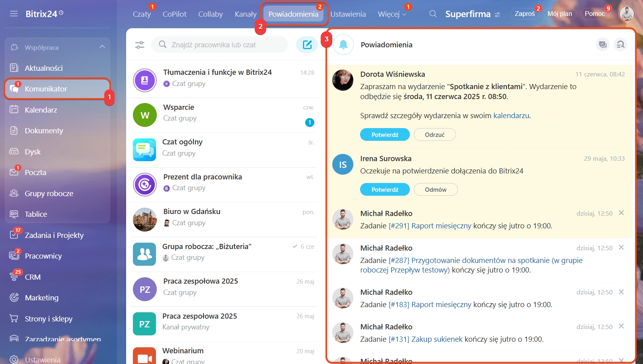The height and width of the screenshot is (364, 643).
Task: Follow the kalendarzu link
Action: pos(511,115)
